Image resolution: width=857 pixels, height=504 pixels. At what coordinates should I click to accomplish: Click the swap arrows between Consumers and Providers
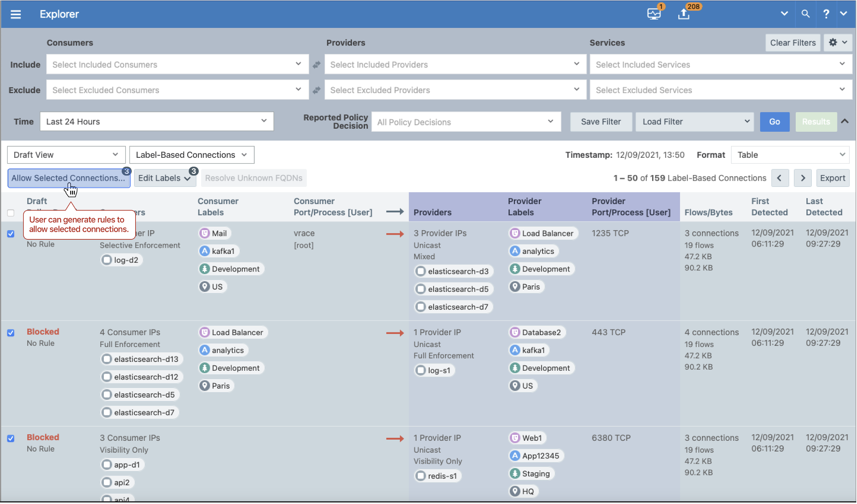pyautogui.click(x=317, y=64)
